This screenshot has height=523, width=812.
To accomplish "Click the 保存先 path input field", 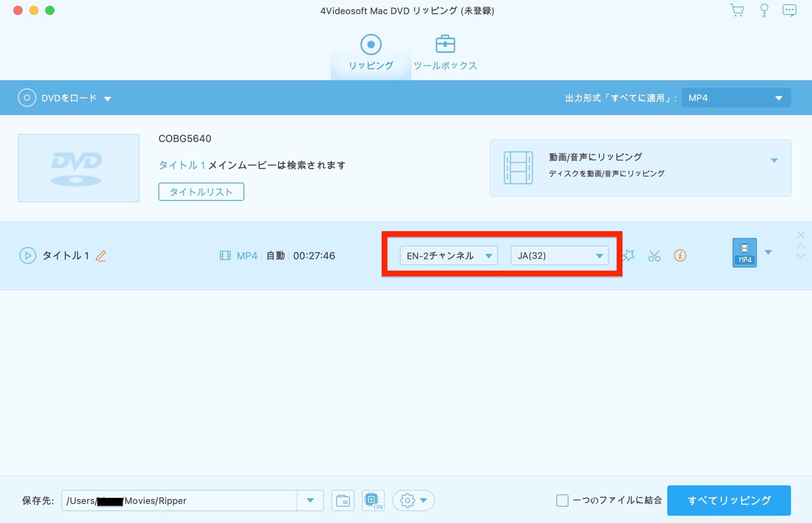I will (x=179, y=501).
